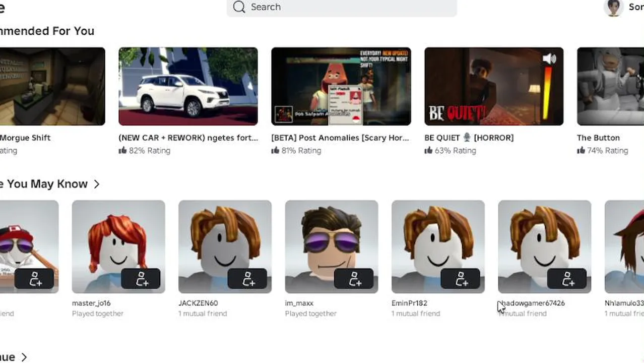Add friend icon on shadowgamer67426 card

[x=567, y=279]
